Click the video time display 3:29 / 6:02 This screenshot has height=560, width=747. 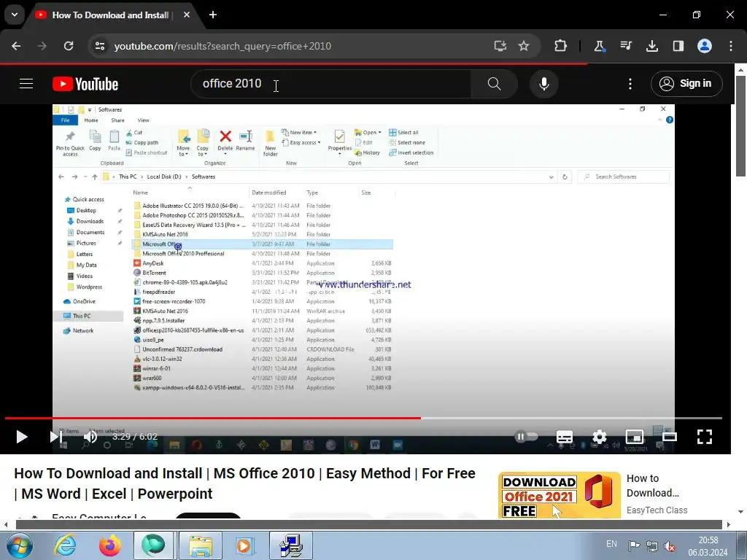[135, 437]
